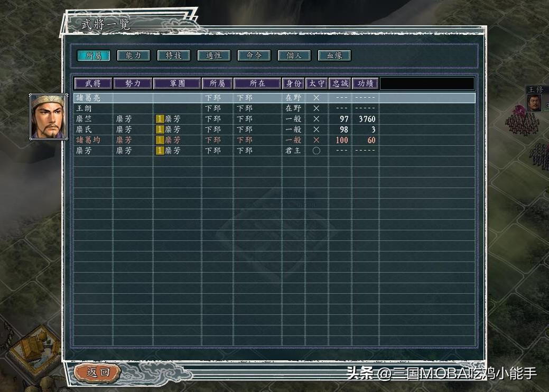
Task: Click the red 太守 X mark for 諸葛均
Action: [317, 140]
